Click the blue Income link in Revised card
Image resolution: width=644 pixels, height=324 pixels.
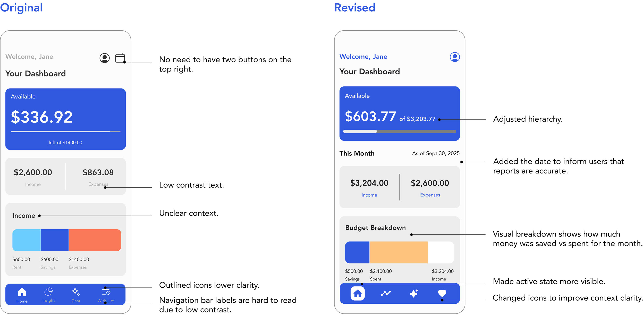(x=369, y=195)
